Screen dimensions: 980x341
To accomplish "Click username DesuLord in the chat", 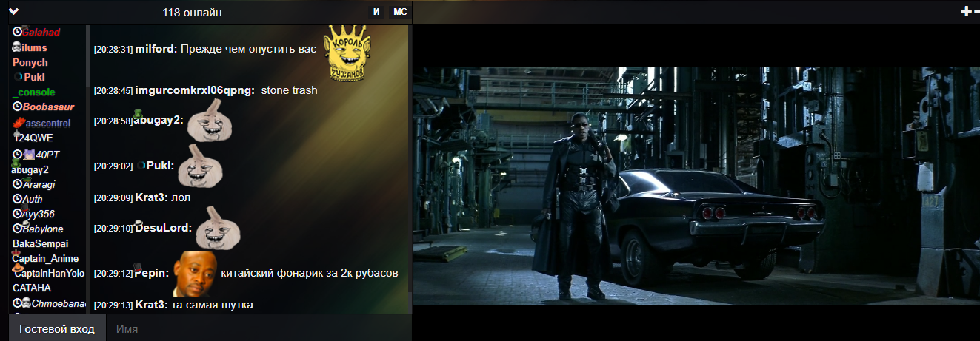I will coord(163,228).
